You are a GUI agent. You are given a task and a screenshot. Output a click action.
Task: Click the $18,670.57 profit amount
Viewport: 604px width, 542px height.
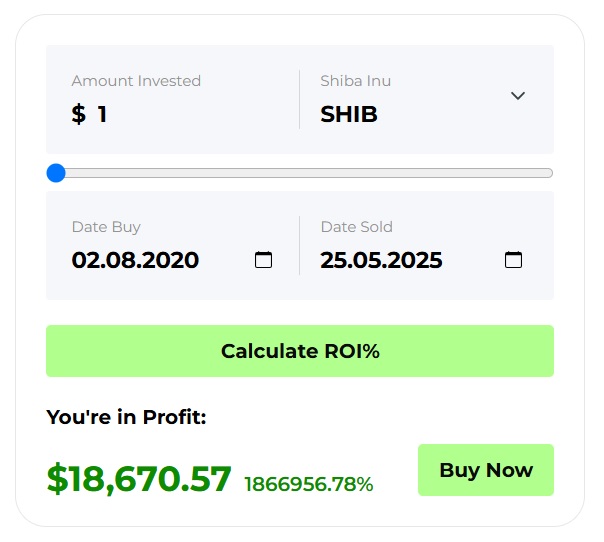139,479
